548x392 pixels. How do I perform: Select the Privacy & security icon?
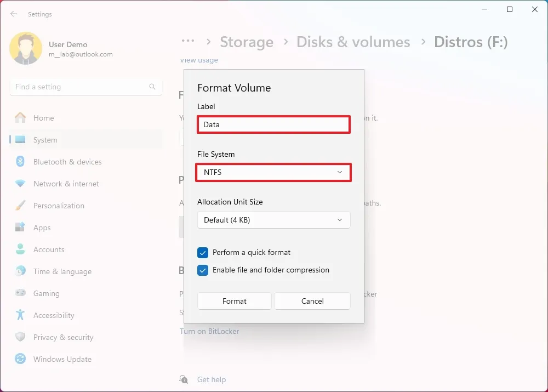tap(20, 337)
